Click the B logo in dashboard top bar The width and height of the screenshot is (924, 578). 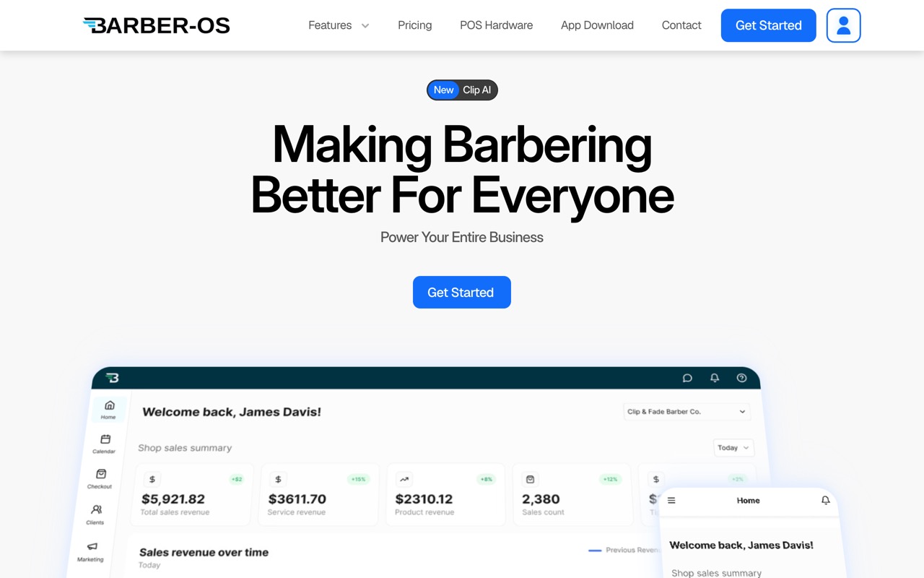click(112, 377)
